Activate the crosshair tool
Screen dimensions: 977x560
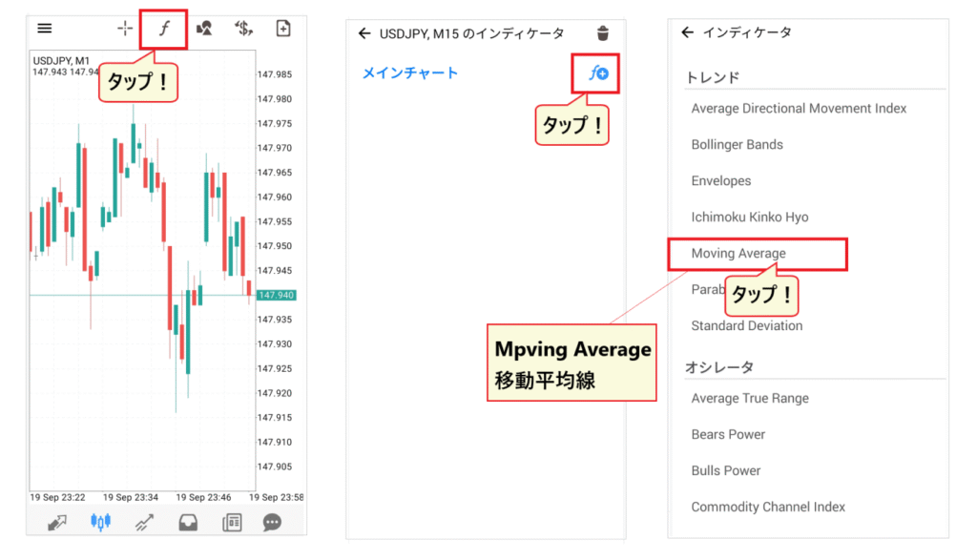pyautogui.click(x=125, y=29)
